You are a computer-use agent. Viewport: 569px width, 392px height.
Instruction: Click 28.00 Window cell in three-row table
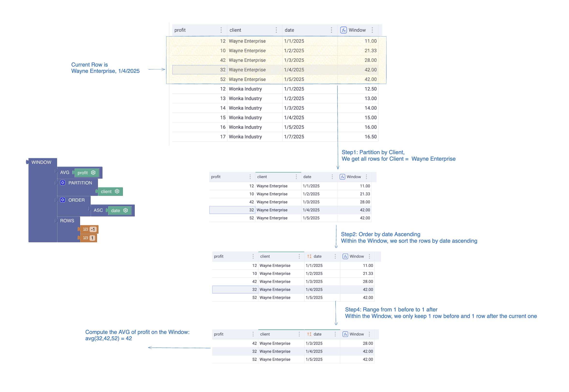(357, 343)
